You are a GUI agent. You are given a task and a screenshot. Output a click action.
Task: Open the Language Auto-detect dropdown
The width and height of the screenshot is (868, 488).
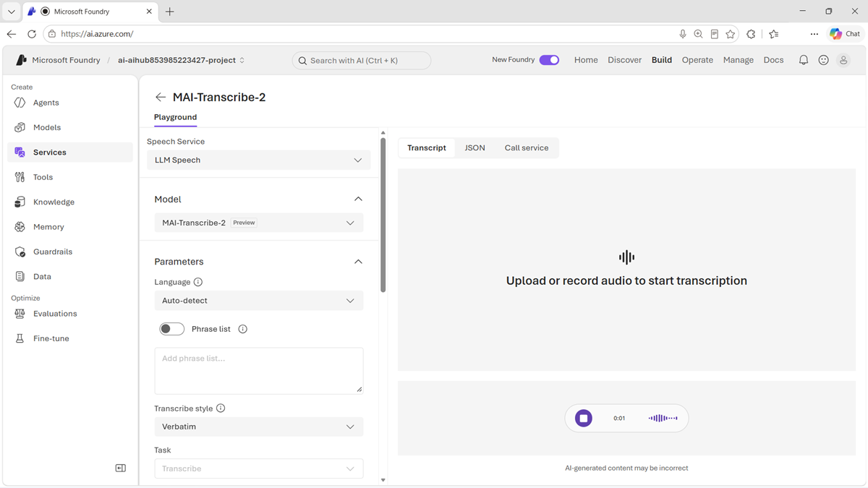click(x=259, y=301)
